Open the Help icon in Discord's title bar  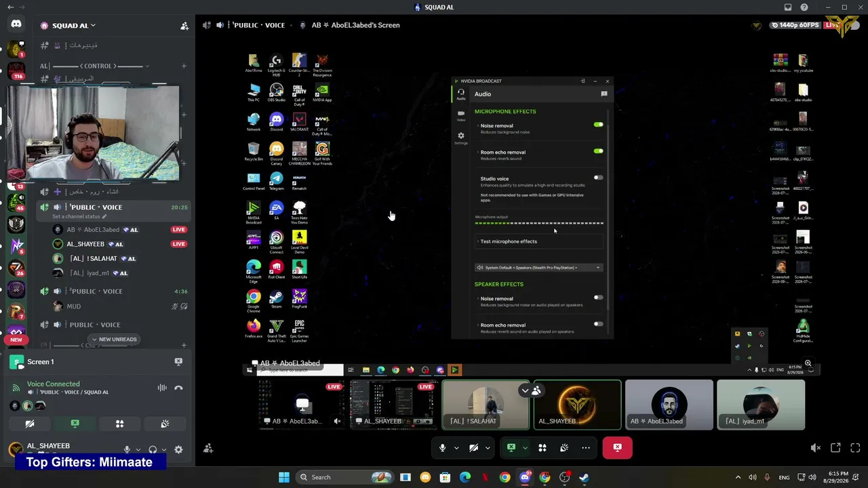804,7
